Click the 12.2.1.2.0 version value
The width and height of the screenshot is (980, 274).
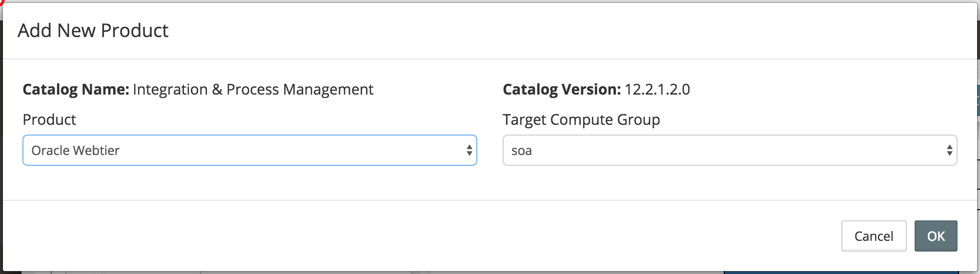tap(657, 89)
